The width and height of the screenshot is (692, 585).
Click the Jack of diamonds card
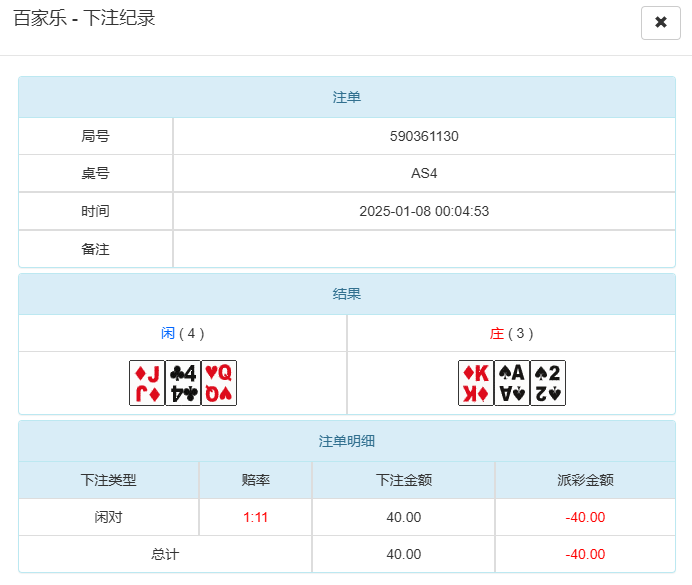coord(147,383)
